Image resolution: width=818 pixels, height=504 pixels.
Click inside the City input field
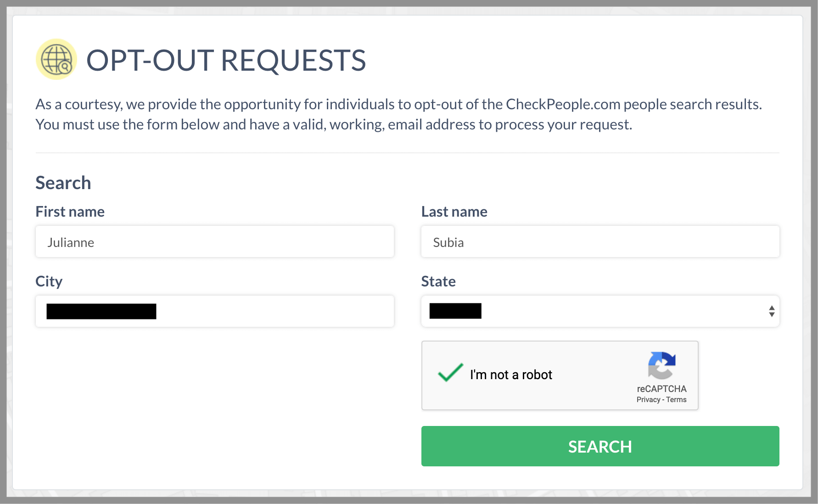tap(214, 311)
